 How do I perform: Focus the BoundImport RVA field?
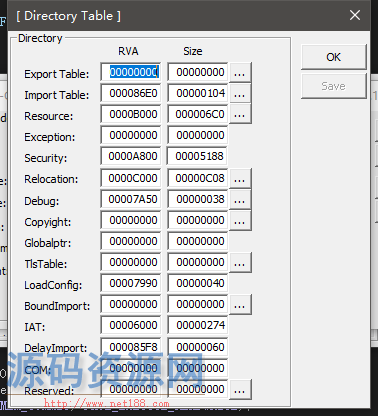click(131, 304)
